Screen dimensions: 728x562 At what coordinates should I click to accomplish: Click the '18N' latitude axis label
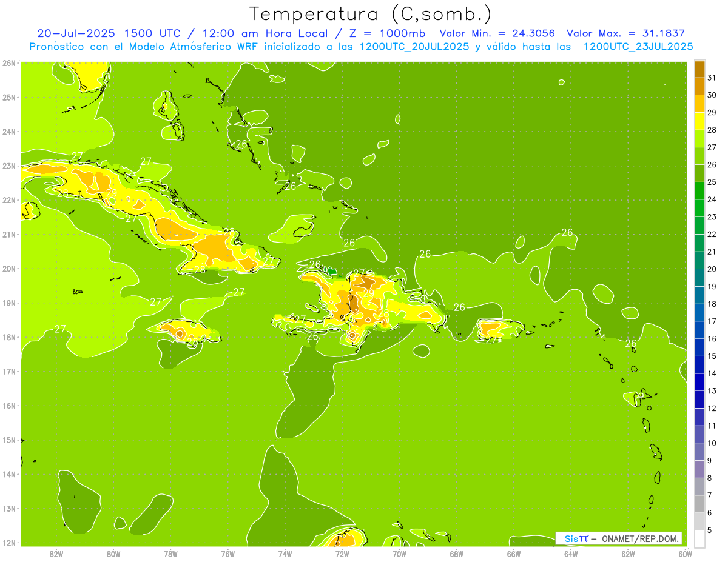coord(9,337)
